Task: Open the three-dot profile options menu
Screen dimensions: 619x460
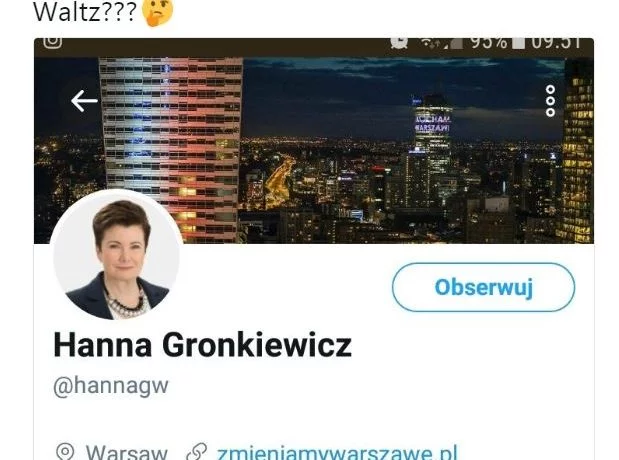Action: point(550,101)
